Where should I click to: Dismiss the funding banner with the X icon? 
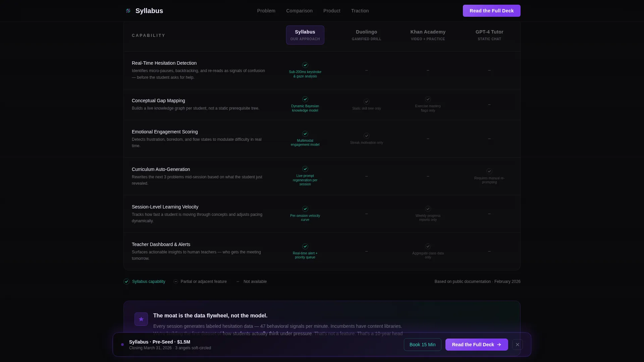518,345
